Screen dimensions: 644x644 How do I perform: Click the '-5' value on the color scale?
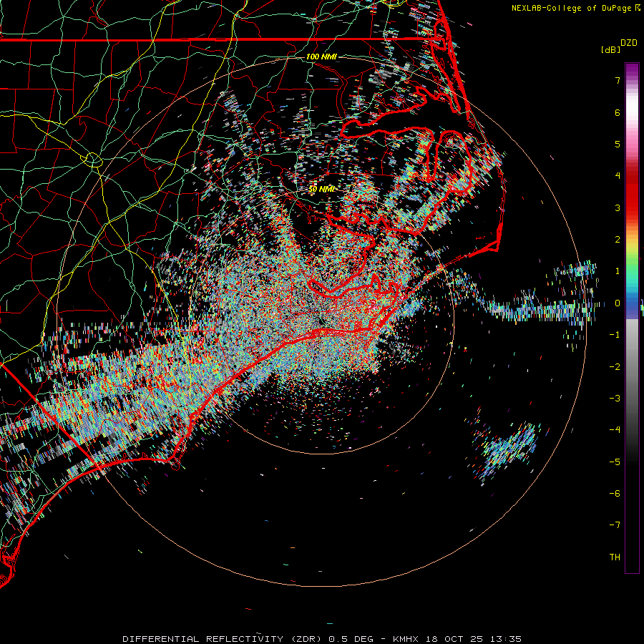pyautogui.click(x=615, y=462)
